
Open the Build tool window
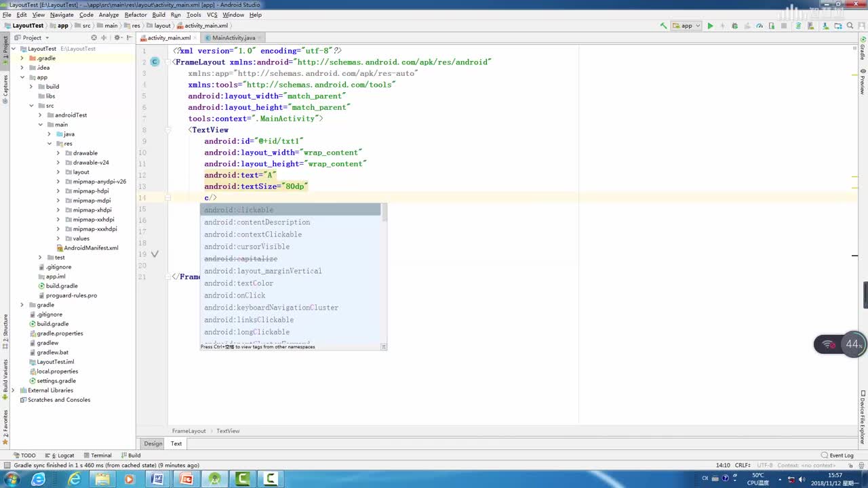click(131, 455)
